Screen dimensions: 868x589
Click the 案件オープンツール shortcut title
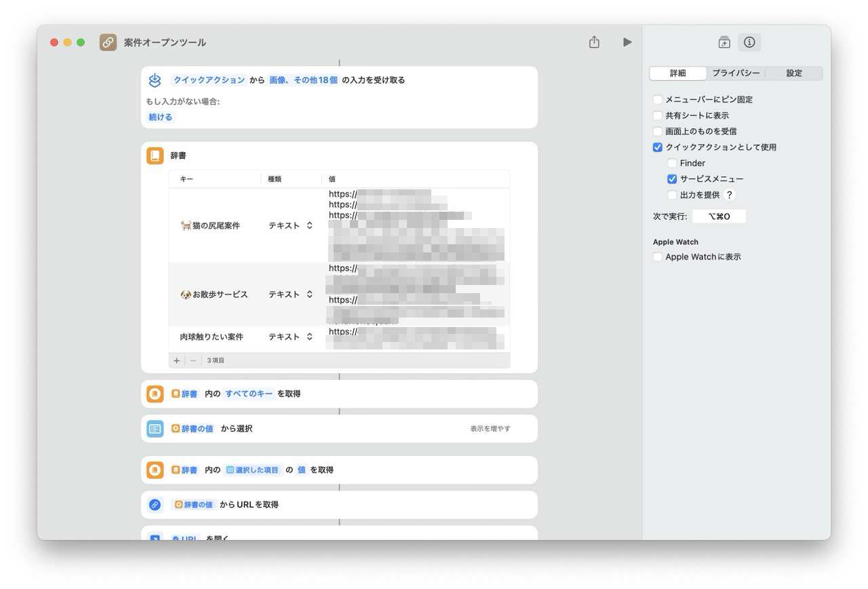click(165, 42)
